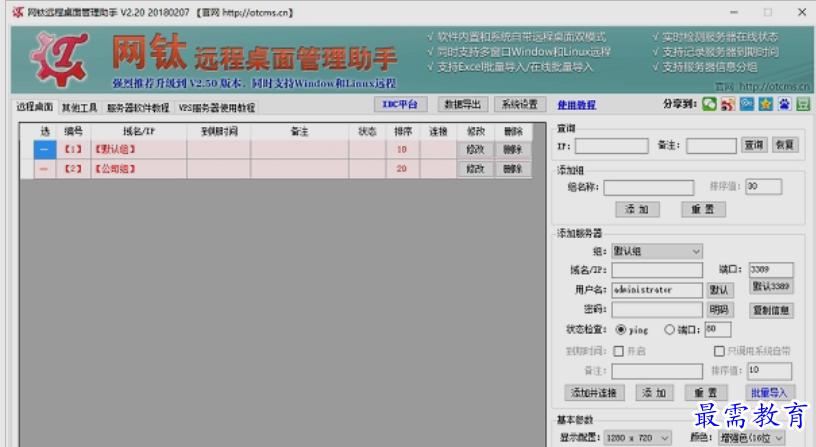The width and height of the screenshot is (816, 447).
Task: Click the 默认 username button
Action: [x=719, y=290]
